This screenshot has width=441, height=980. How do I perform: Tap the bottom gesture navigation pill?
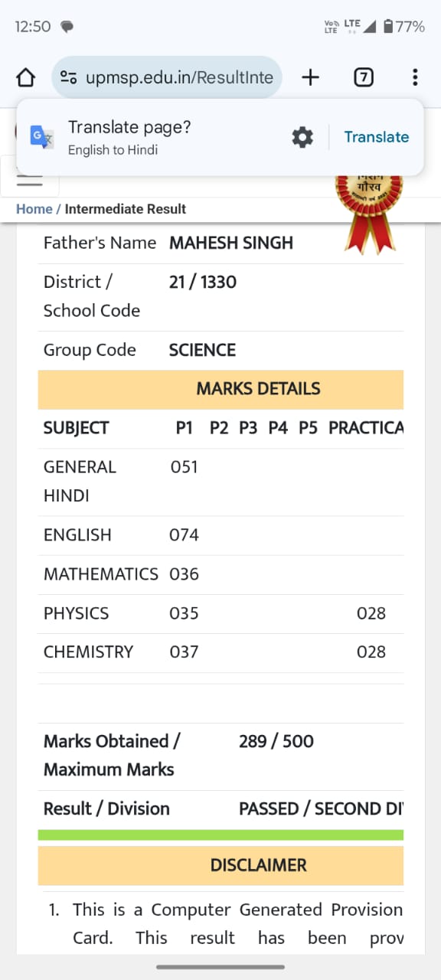220,967
